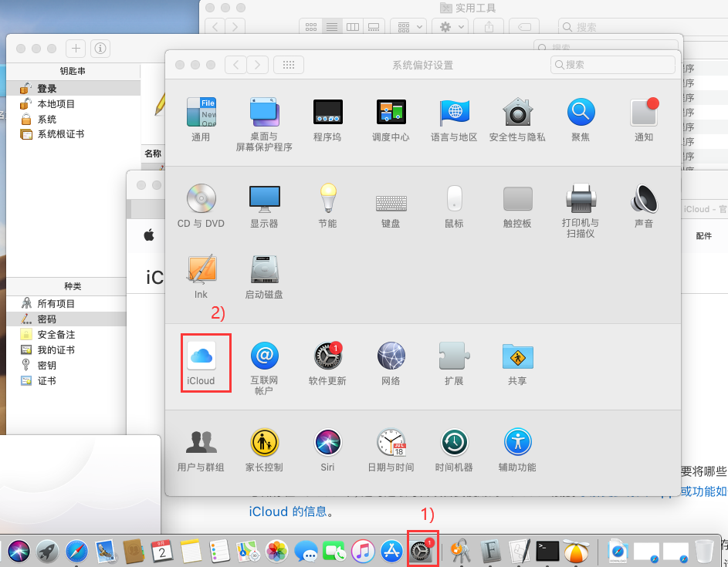
Task: Open the 声音 (Sound) preferences
Action: [x=644, y=205]
